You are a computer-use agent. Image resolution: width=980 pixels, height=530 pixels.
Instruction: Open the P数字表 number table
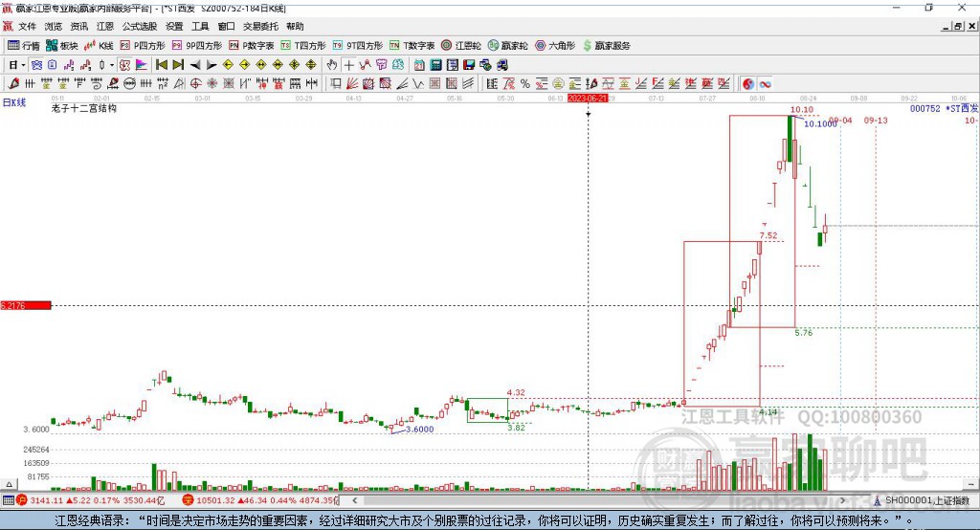252,46
